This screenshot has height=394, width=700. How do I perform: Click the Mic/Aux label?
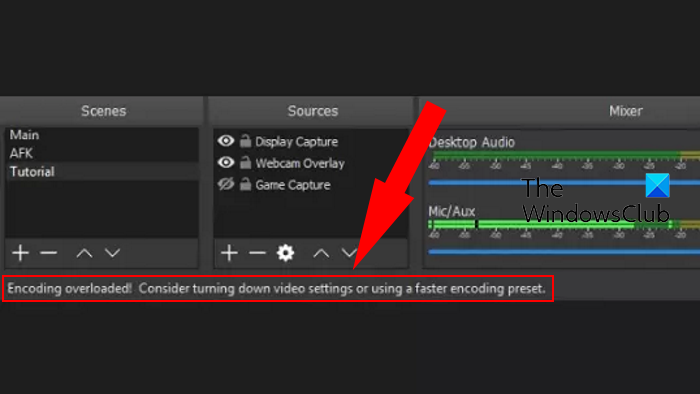451,212
